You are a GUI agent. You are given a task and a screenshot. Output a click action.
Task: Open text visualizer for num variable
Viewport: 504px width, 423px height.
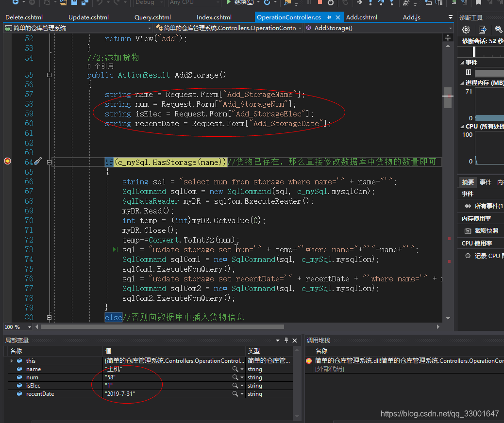pyautogui.click(x=235, y=377)
